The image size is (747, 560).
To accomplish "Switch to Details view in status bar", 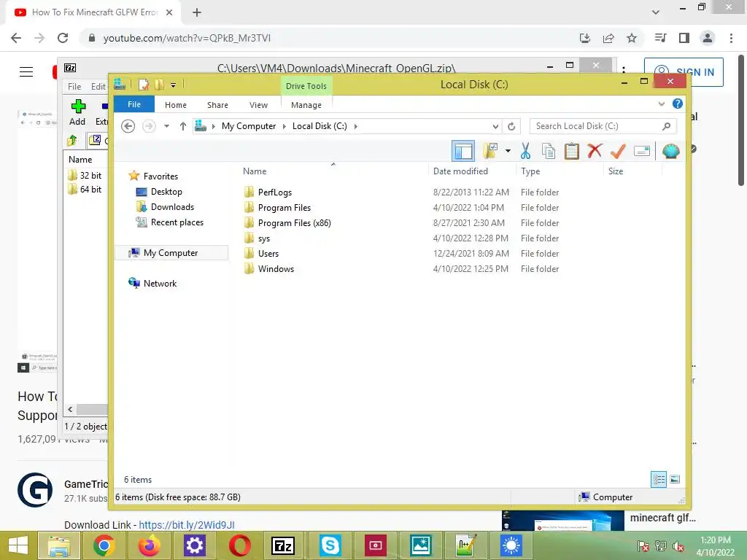I will click(x=659, y=479).
